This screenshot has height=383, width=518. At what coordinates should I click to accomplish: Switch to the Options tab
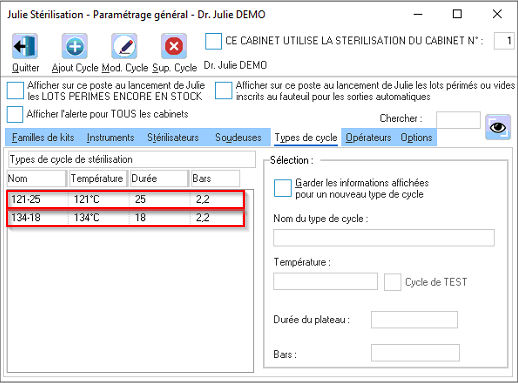416,137
